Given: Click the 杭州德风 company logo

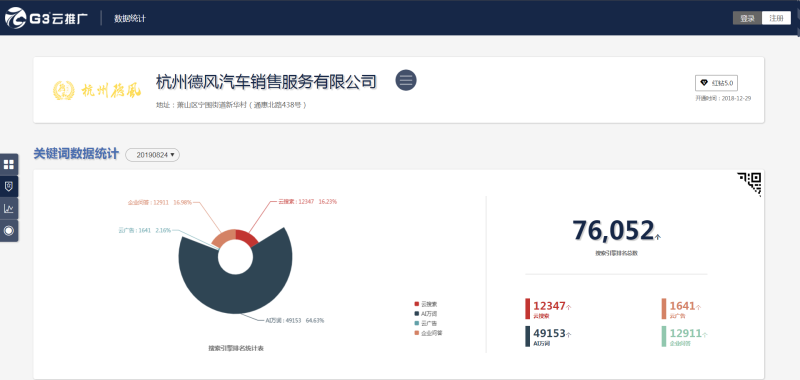Looking at the screenshot, I should (x=97, y=90).
